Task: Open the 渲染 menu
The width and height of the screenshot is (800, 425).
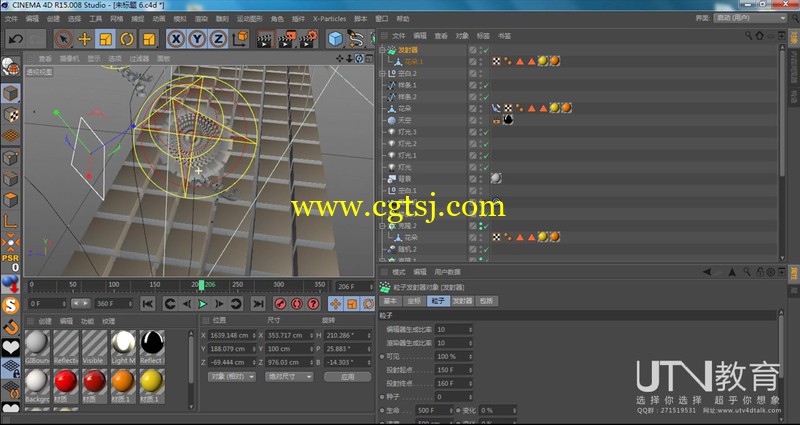Action: click(201, 19)
